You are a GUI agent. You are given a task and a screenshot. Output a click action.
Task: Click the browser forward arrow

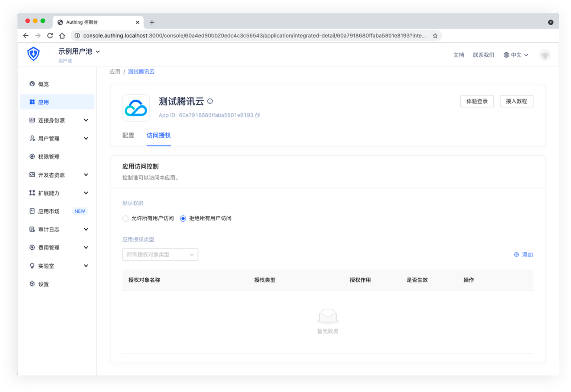point(38,36)
